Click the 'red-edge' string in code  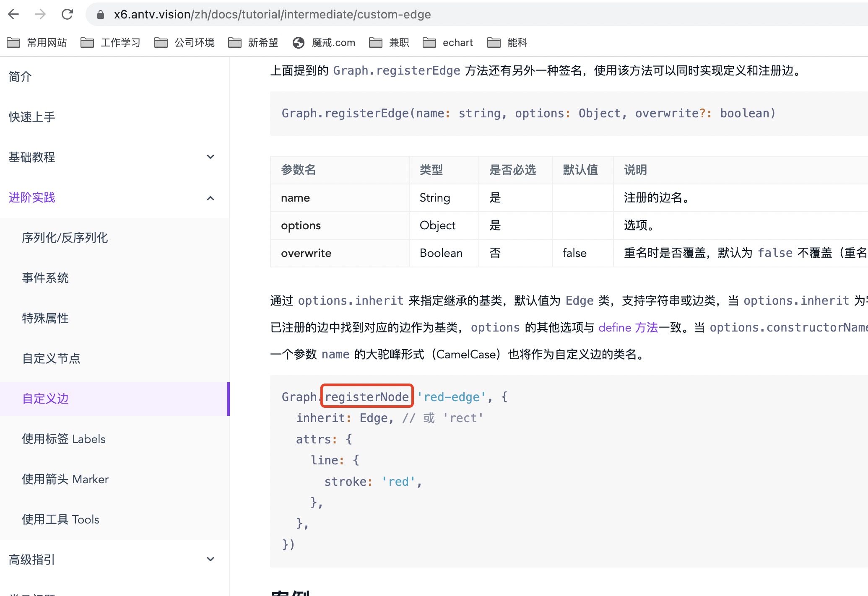452,396
